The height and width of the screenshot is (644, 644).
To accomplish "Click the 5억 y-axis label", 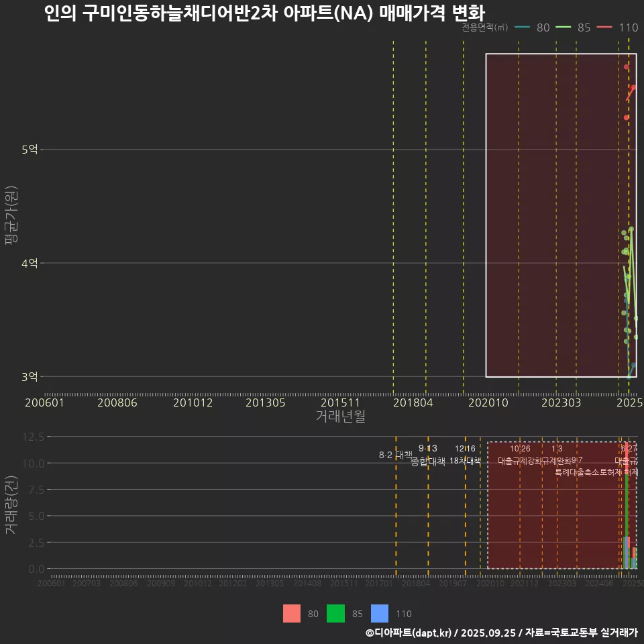I will point(30,150).
